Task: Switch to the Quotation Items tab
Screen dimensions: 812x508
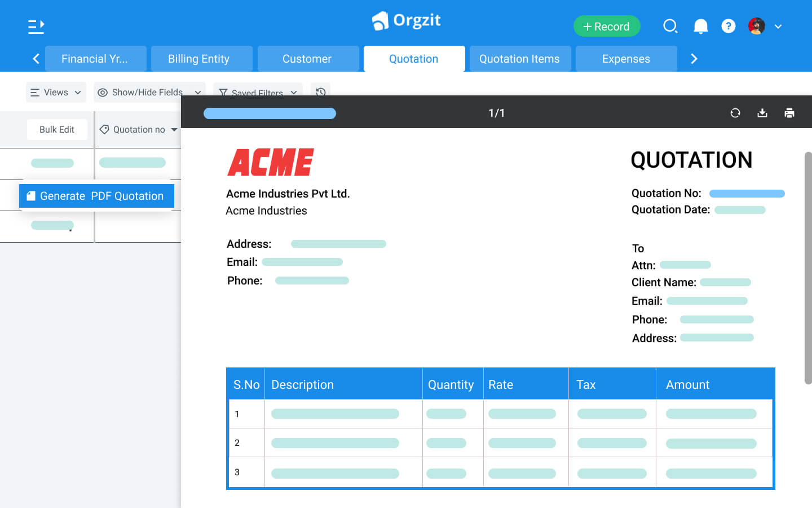Action: [519, 58]
